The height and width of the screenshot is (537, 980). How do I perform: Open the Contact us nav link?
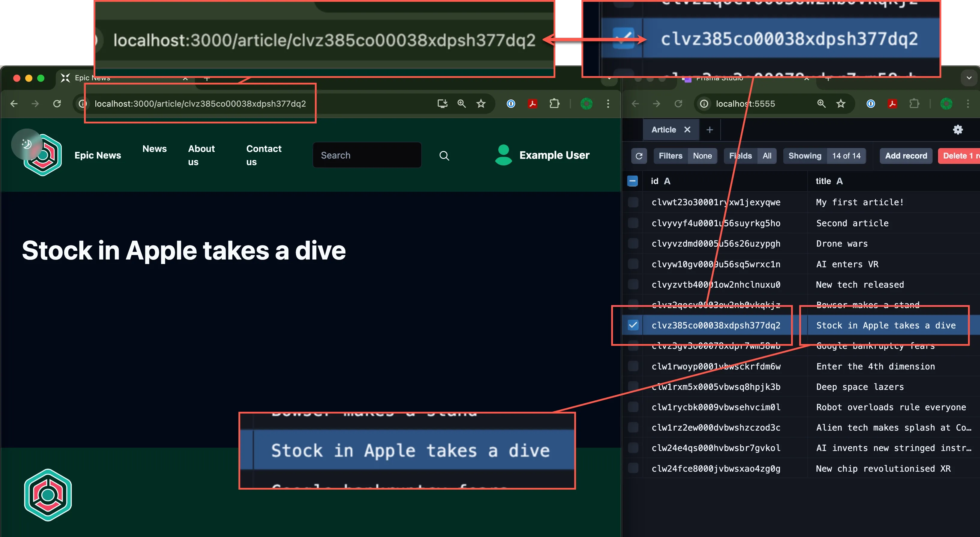tap(264, 155)
